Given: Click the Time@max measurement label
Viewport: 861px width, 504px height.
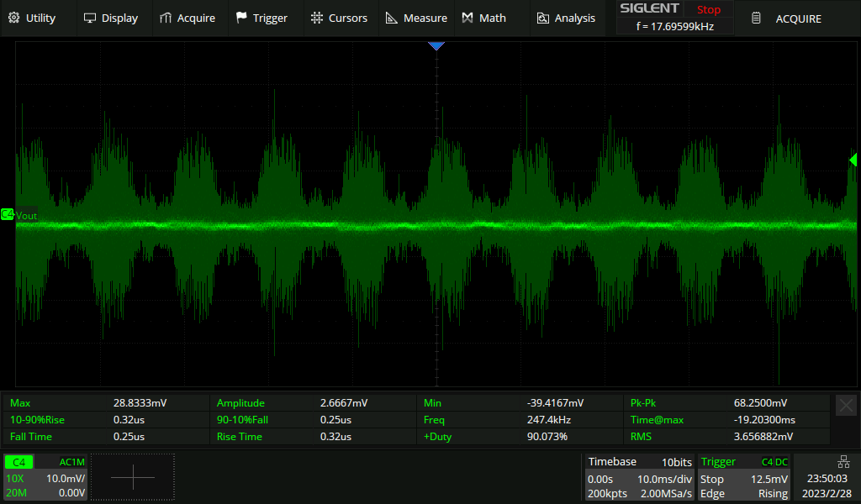Looking at the screenshot, I should 657,419.
